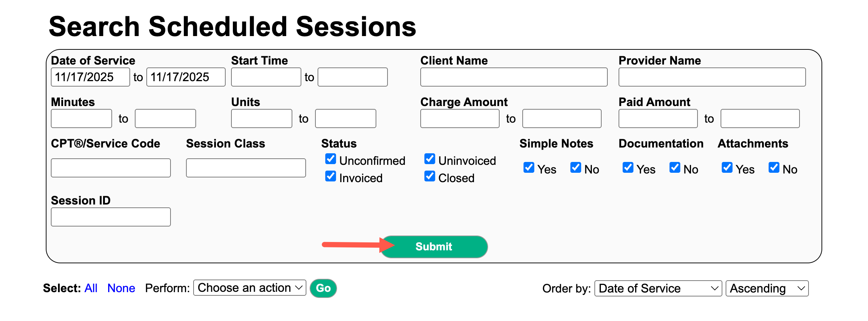The image size is (868, 321).
Task: Click the green Submit button
Action: (x=434, y=247)
